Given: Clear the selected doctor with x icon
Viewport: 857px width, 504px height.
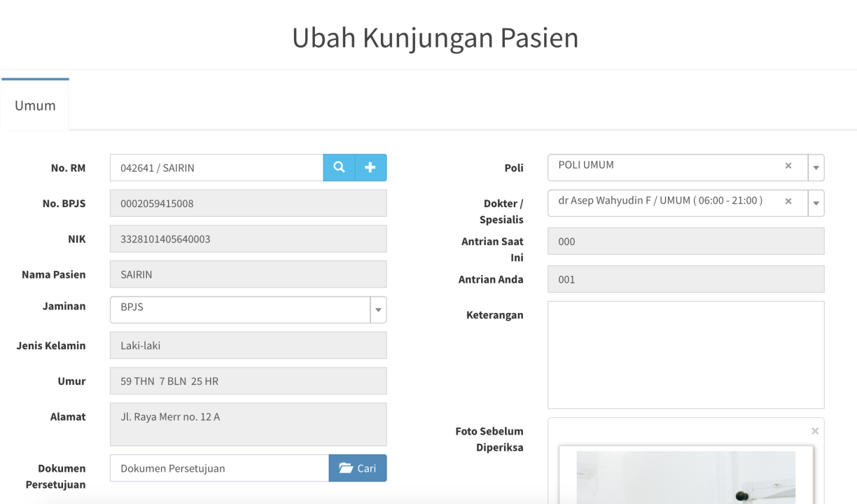Looking at the screenshot, I should 788,202.
